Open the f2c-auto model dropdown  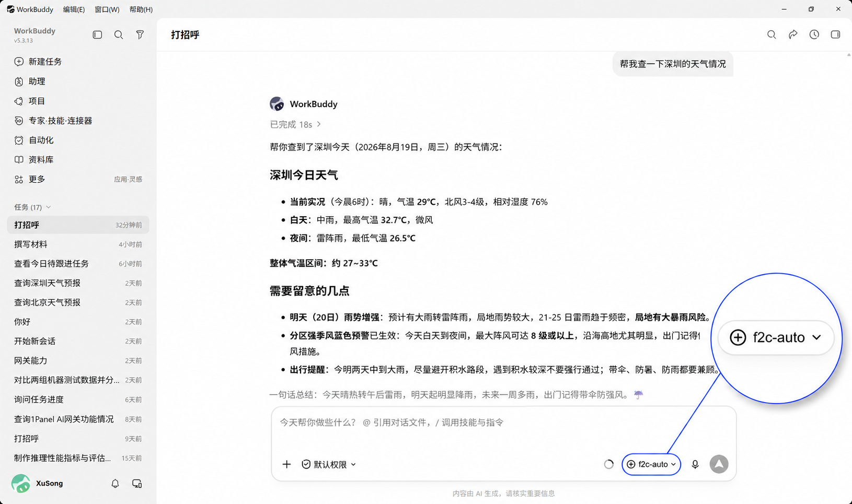651,464
